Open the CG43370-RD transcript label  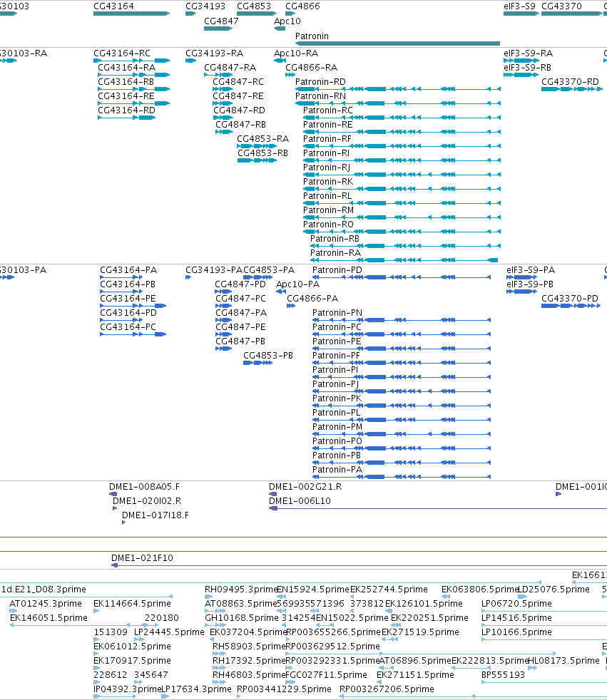570,82
